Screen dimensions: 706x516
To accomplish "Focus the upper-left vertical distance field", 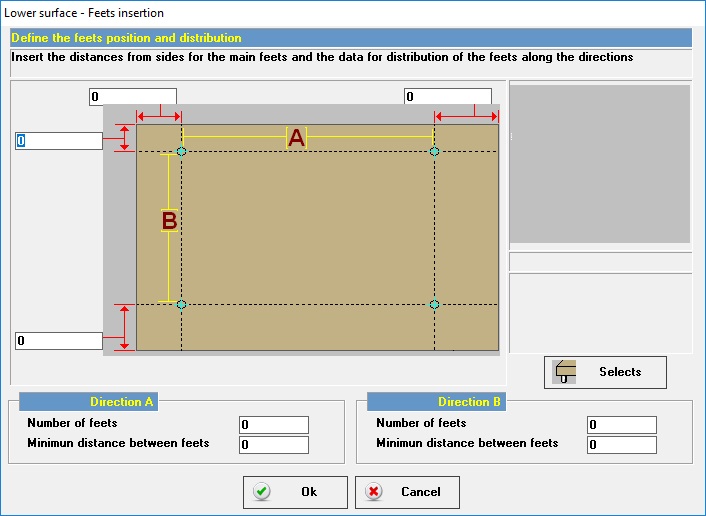I will click(x=59, y=141).
